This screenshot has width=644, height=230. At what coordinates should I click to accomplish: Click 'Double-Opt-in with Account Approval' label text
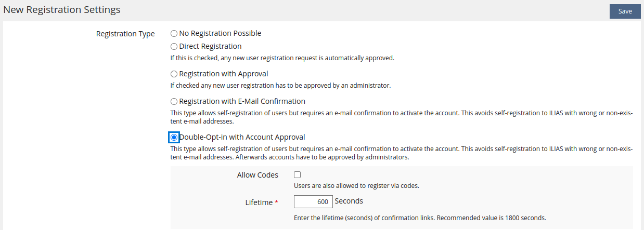[242, 137]
